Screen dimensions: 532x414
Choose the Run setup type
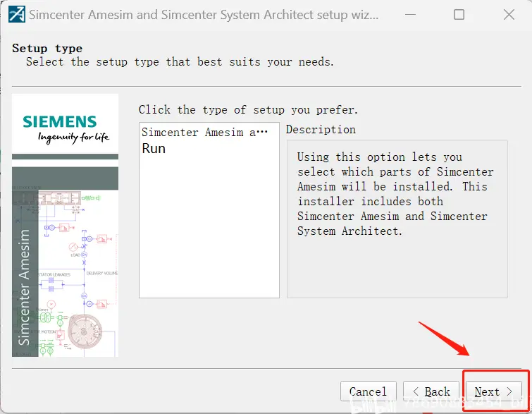coord(209,148)
